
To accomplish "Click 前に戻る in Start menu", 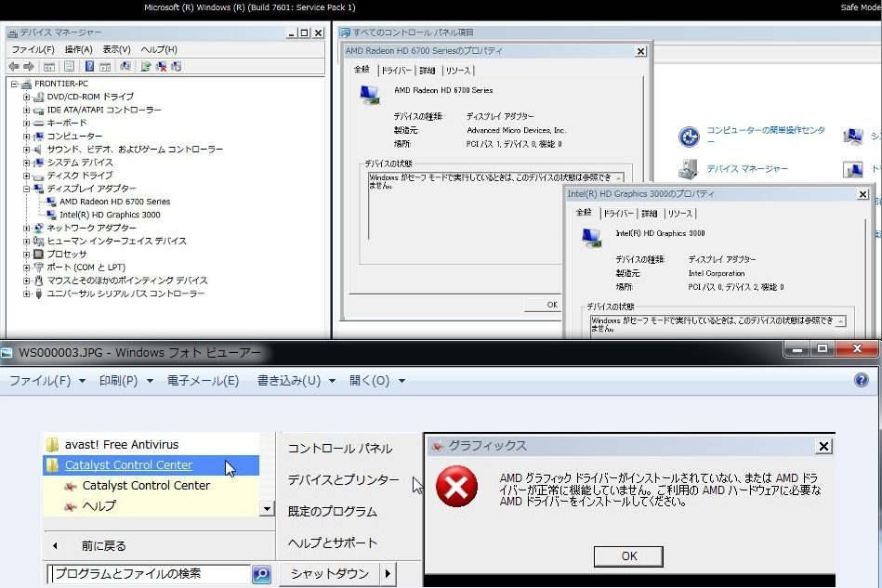I will (x=103, y=545).
